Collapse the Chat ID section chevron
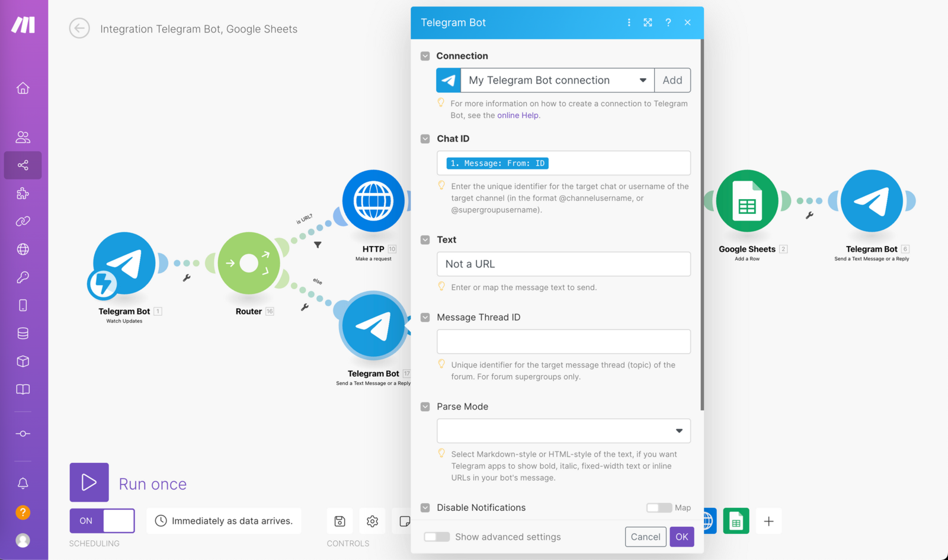 pyautogui.click(x=425, y=139)
